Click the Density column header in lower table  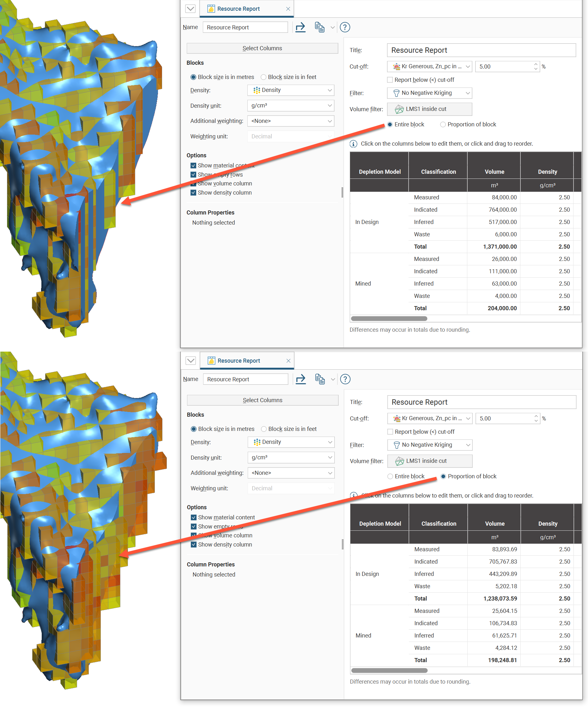548,523
